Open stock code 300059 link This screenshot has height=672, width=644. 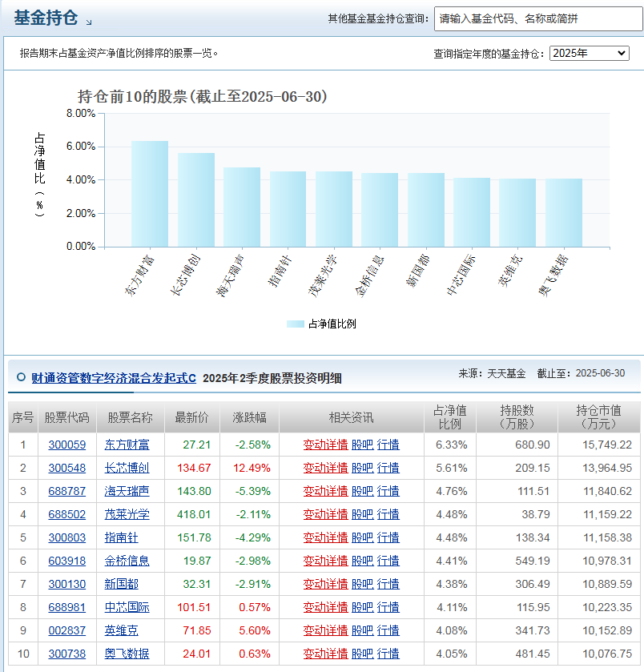[x=66, y=445]
